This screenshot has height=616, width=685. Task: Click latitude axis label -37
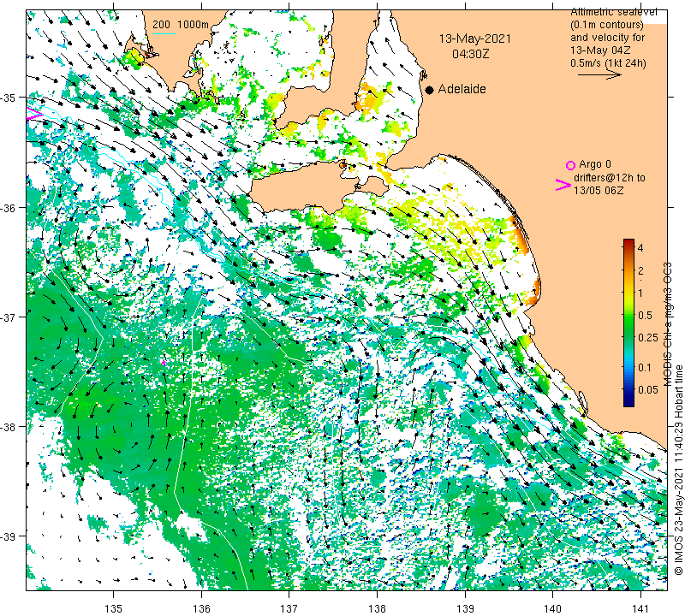(9, 317)
